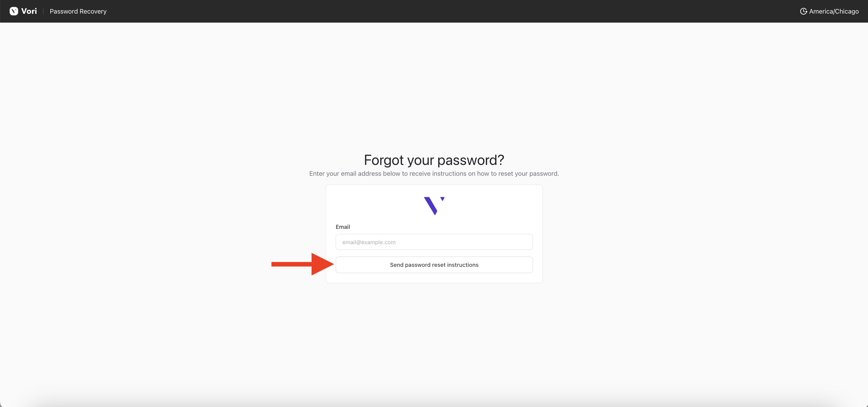Viewport: 868px width, 407px height.
Task: Click the word "Vori" next to header logo
Action: 29,11
